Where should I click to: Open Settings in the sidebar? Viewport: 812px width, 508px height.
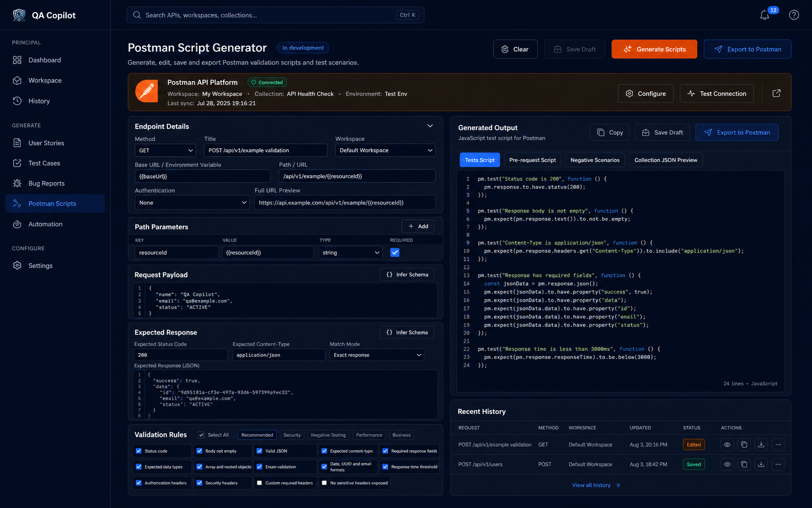point(55,265)
